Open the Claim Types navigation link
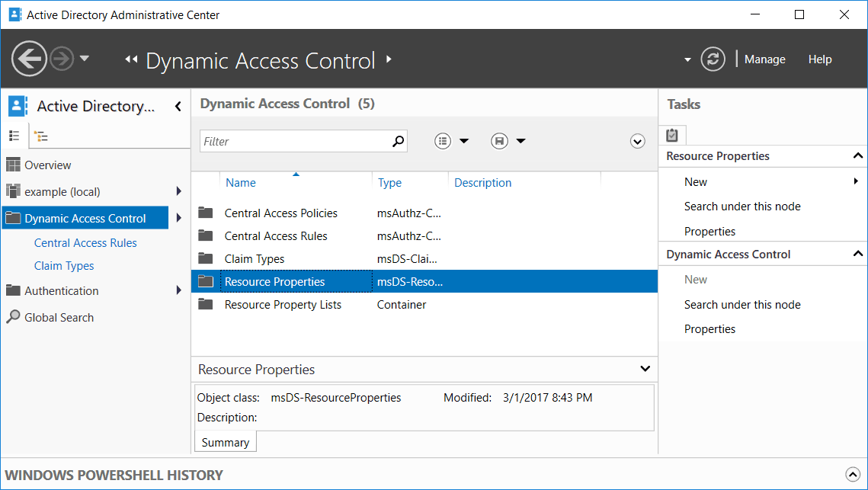 [64, 266]
